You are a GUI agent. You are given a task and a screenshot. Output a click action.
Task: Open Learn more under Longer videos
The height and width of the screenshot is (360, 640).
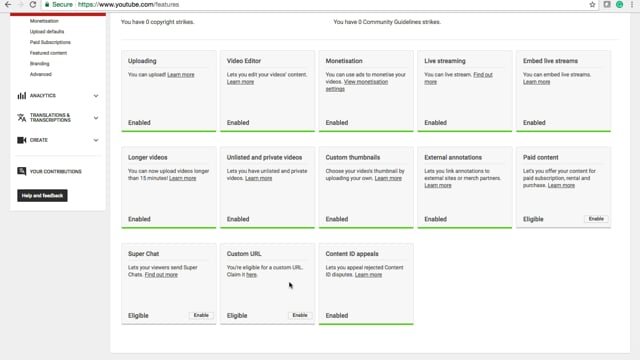click(182, 178)
